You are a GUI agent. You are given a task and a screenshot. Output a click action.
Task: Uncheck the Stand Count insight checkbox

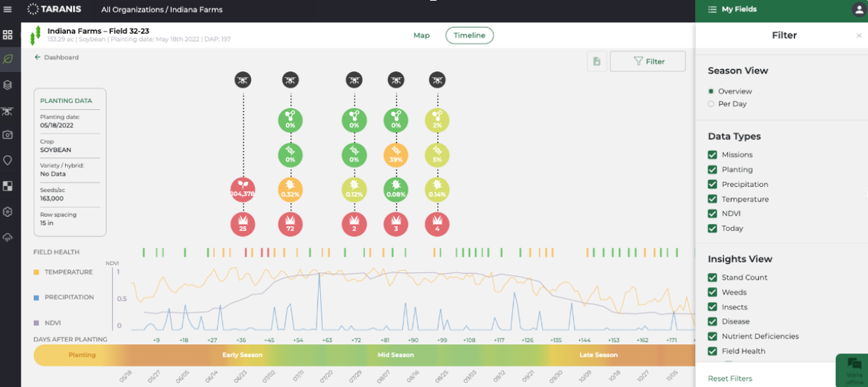(x=712, y=277)
